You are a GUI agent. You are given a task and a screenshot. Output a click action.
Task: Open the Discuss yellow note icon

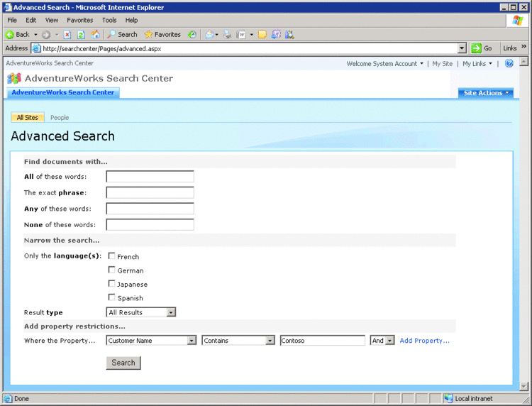(262, 35)
